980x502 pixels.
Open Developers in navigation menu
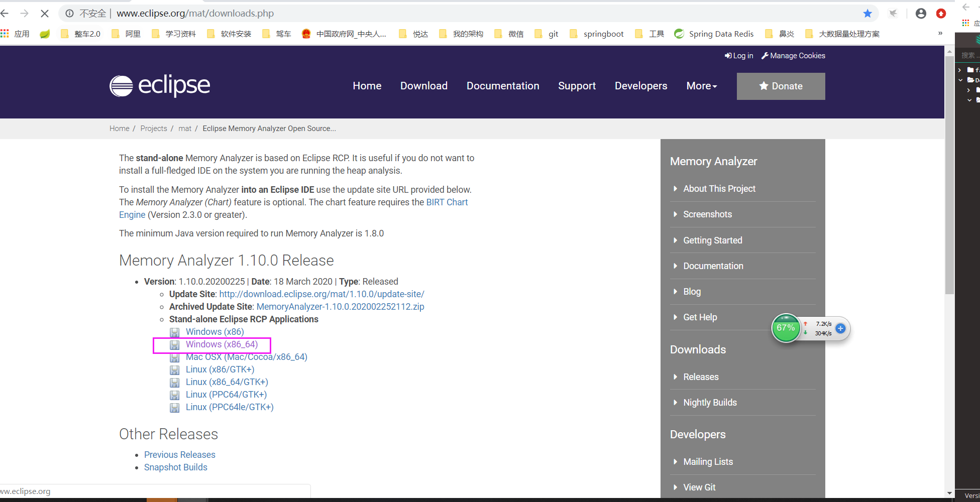pos(641,86)
